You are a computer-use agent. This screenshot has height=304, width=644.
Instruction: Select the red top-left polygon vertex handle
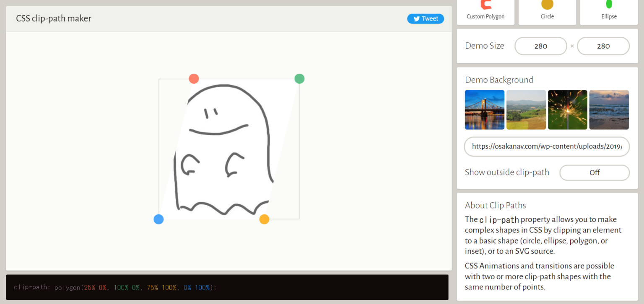pos(194,78)
